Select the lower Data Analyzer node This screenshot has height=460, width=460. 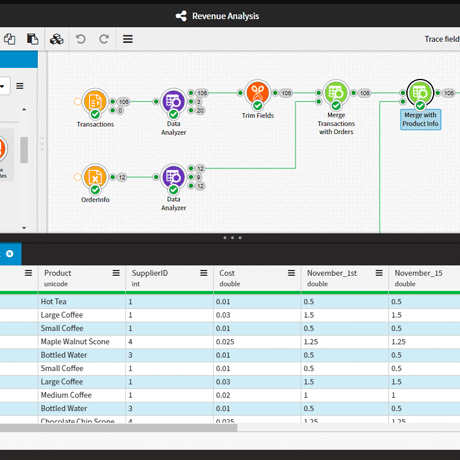click(173, 177)
